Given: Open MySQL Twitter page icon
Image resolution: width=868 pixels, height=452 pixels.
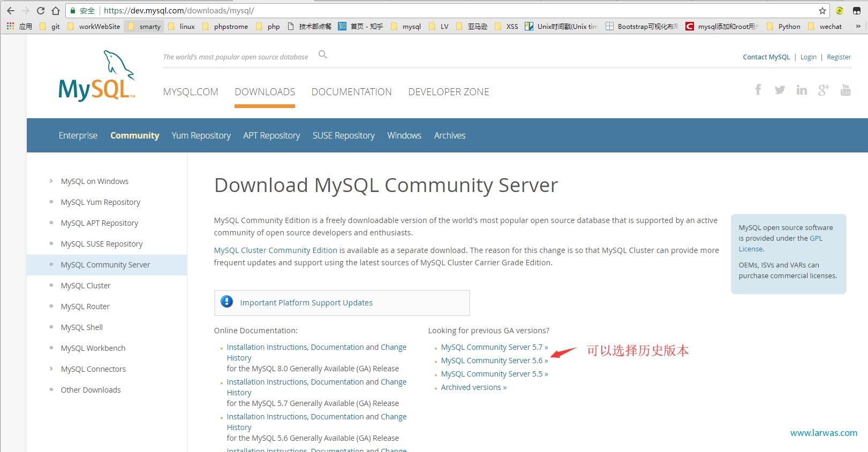Looking at the screenshot, I should pos(780,90).
